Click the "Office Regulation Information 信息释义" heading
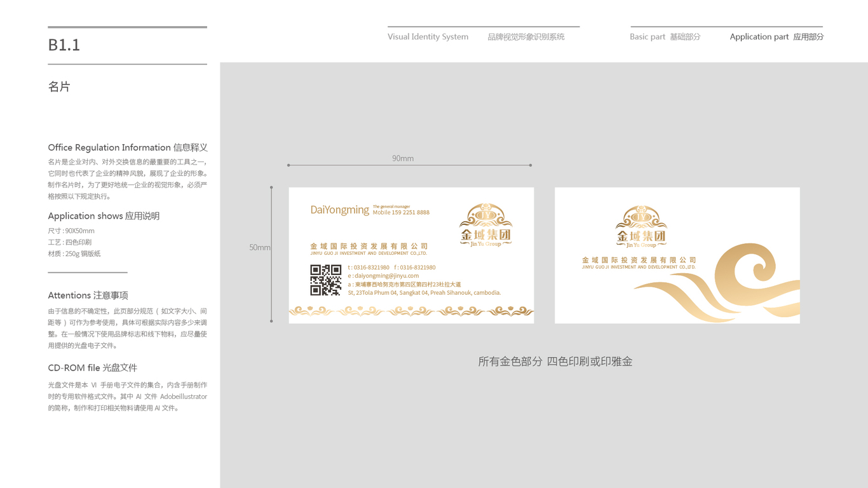 128,147
